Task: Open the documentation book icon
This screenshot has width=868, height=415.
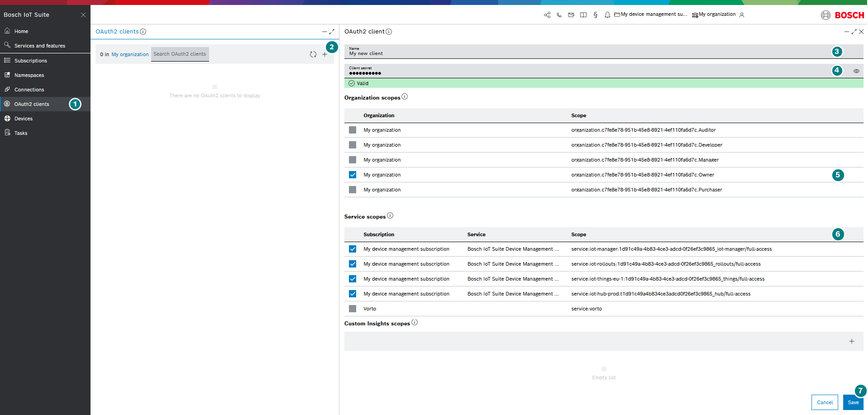Action: click(x=583, y=15)
